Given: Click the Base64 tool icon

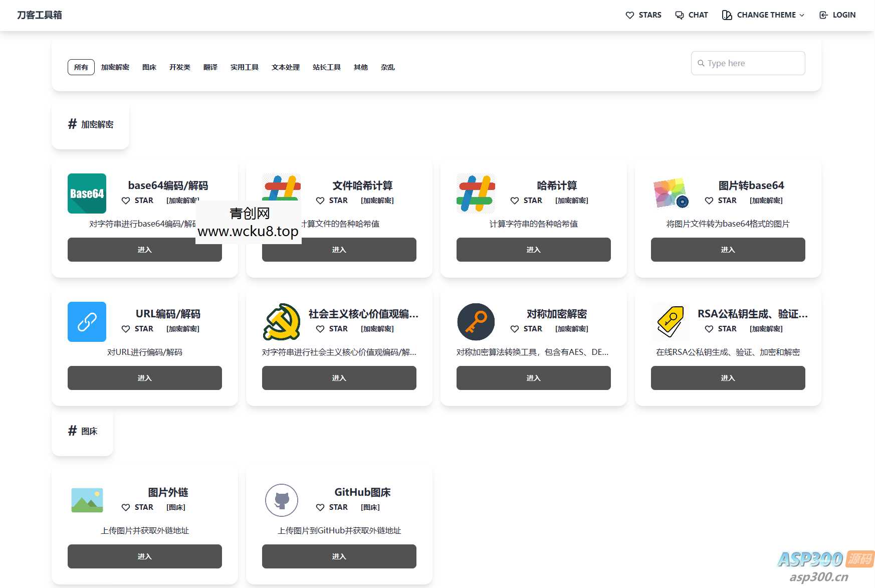Looking at the screenshot, I should (86, 193).
